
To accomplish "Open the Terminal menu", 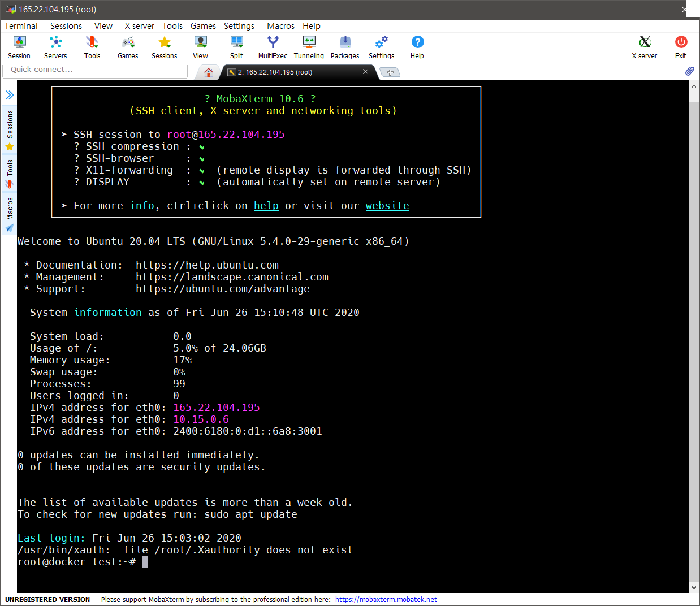I will point(21,26).
